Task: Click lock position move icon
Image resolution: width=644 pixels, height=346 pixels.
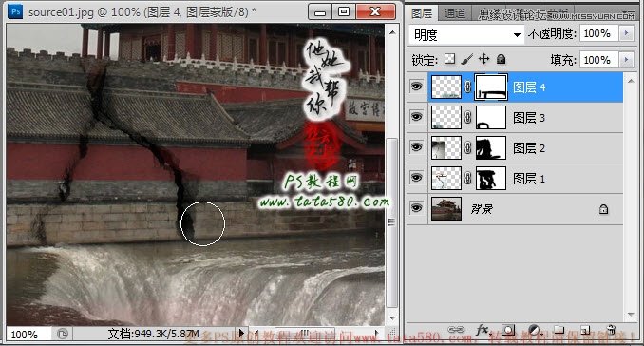Action: 484,59
